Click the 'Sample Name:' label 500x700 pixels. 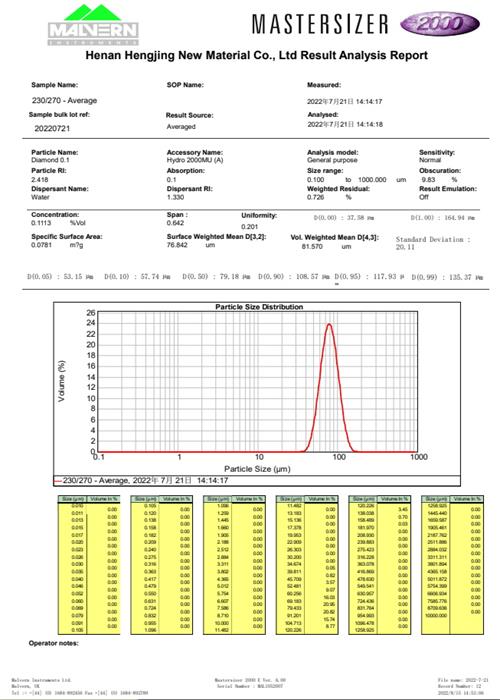coord(54,85)
